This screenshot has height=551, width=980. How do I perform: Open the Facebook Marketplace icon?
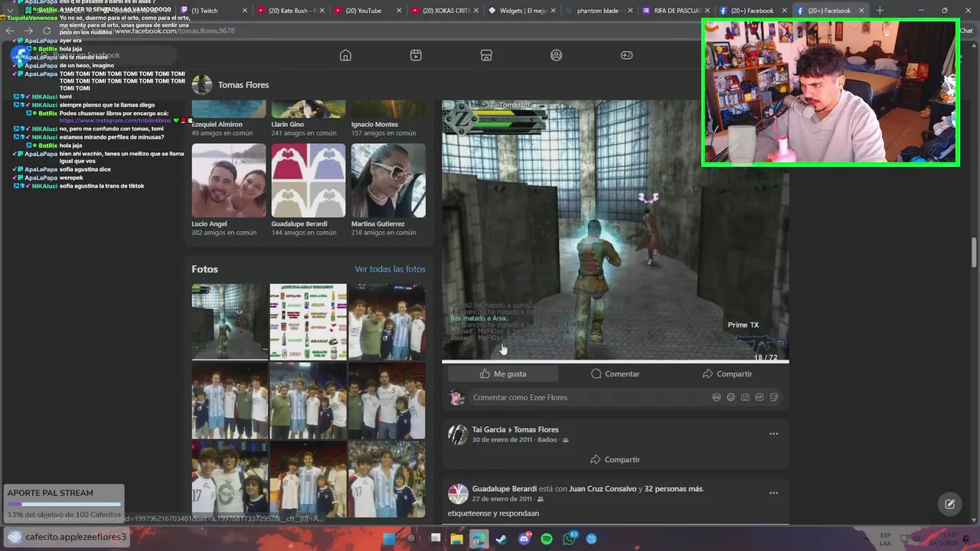486,55
